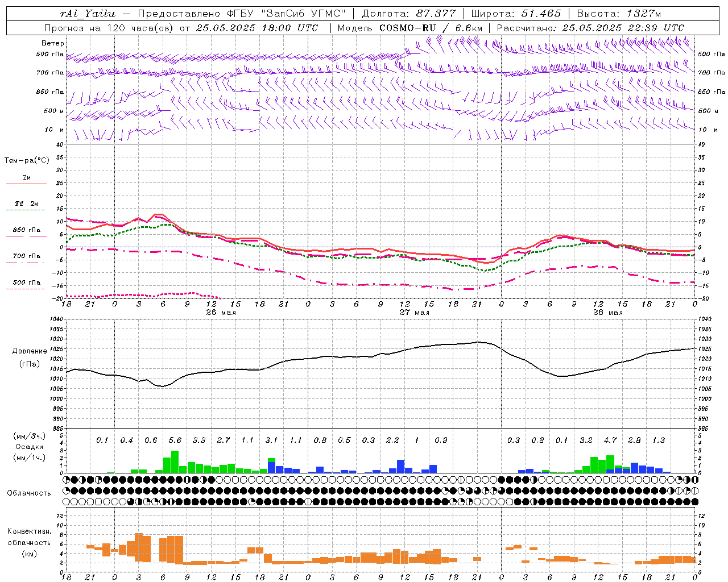Click the Широта: 51.465 value

point(516,14)
